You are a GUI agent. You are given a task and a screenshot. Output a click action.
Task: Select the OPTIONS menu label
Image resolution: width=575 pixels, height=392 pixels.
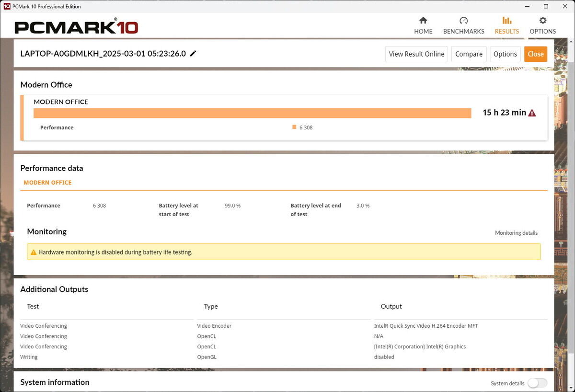pyautogui.click(x=542, y=31)
